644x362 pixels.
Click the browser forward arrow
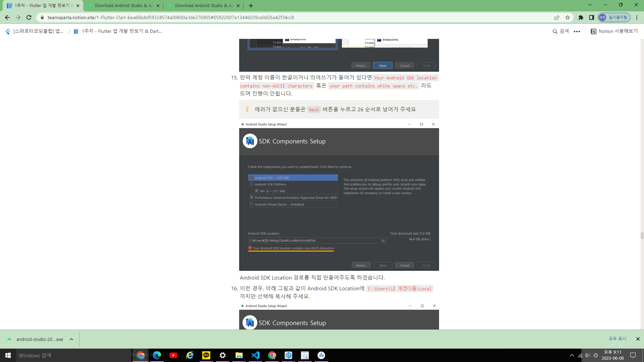click(18, 17)
